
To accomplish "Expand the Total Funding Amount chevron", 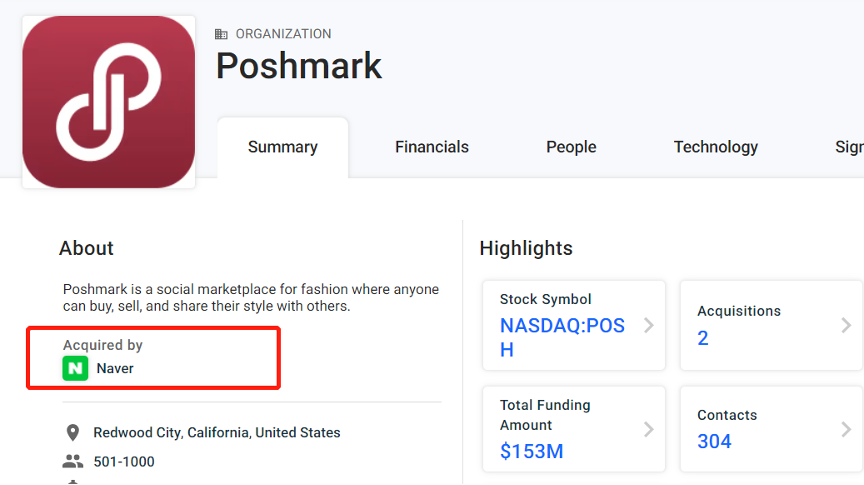I will pyautogui.click(x=649, y=429).
